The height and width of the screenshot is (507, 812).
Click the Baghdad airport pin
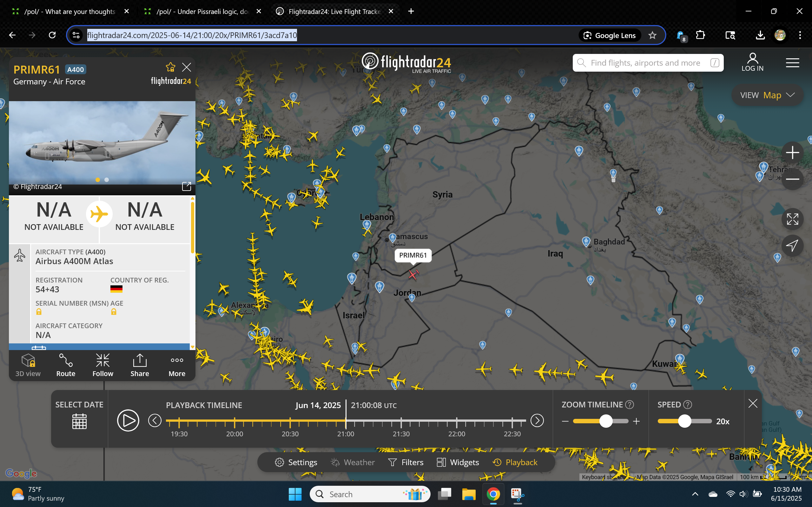coord(586,241)
